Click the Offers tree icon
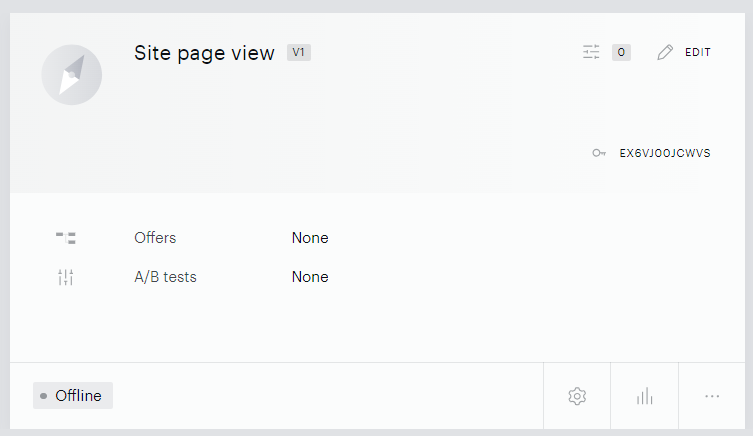Viewport: 753px width, 436px height. [66, 238]
